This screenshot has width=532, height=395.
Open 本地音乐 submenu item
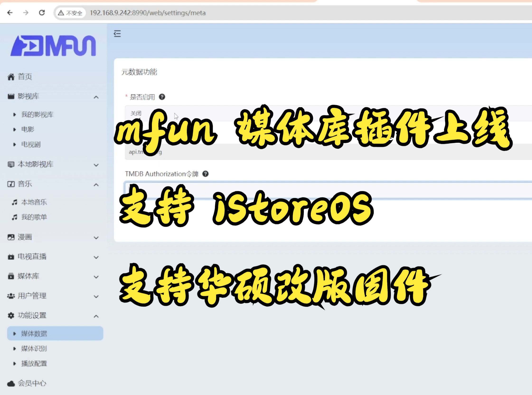[x=34, y=202]
